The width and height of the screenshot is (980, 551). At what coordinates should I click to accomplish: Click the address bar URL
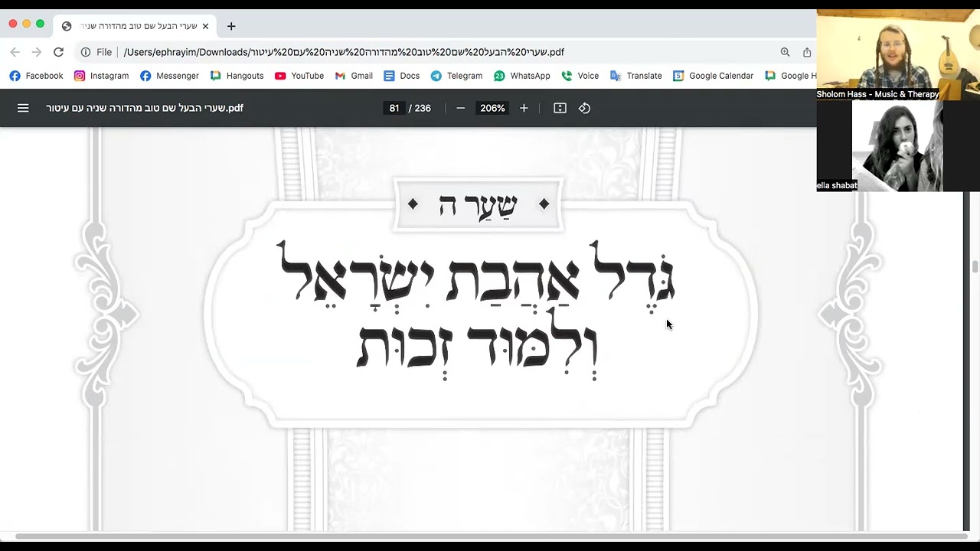344,52
